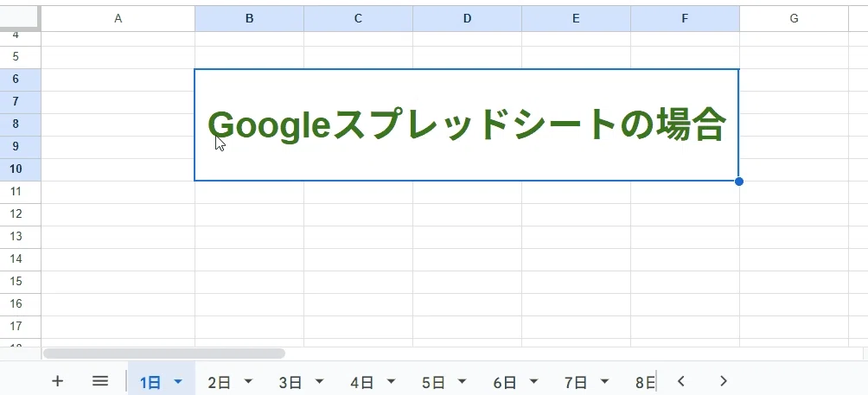
Task: Select column G header
Action: 794,19
